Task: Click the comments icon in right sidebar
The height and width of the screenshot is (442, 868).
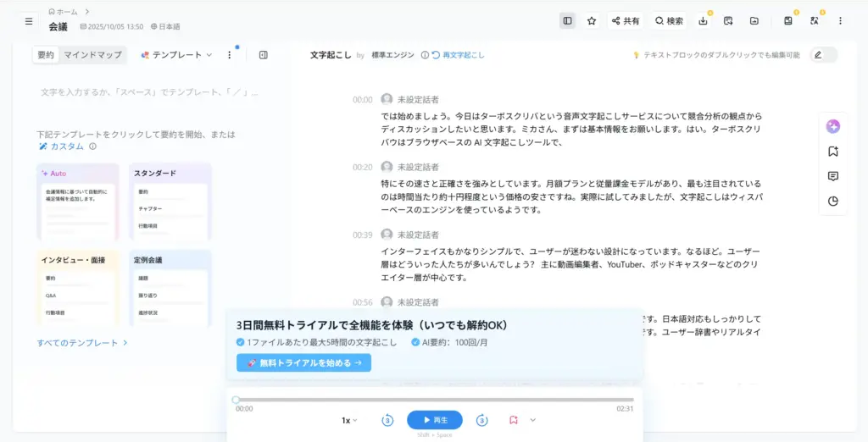Action: pos(832,176)
